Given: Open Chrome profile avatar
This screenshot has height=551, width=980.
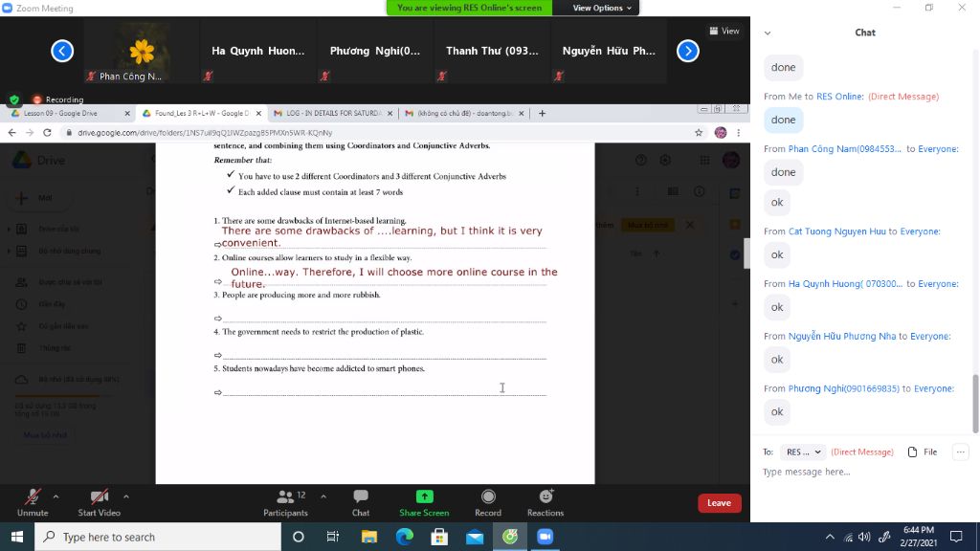Looking at the screenshot, I should tap(721, 132).
